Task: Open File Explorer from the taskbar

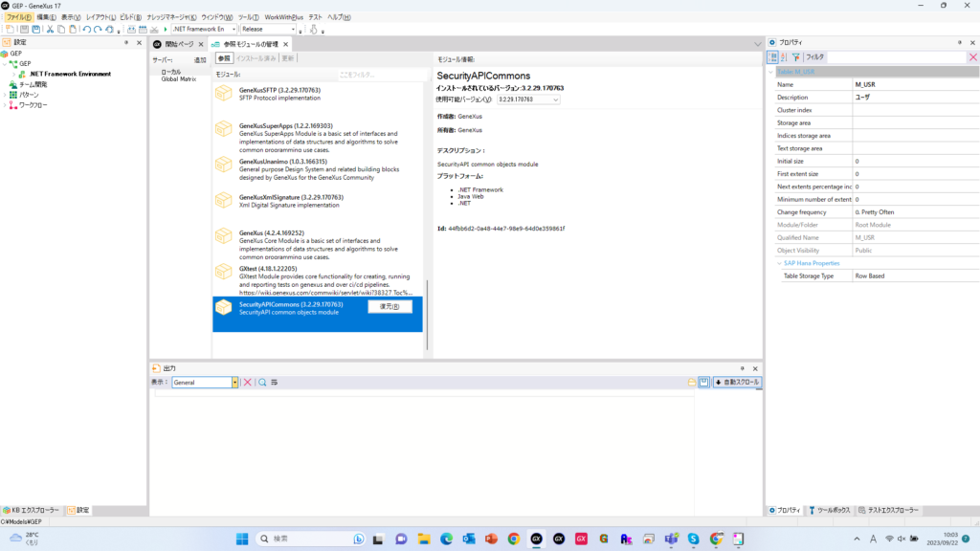Action: click(424, 540)
